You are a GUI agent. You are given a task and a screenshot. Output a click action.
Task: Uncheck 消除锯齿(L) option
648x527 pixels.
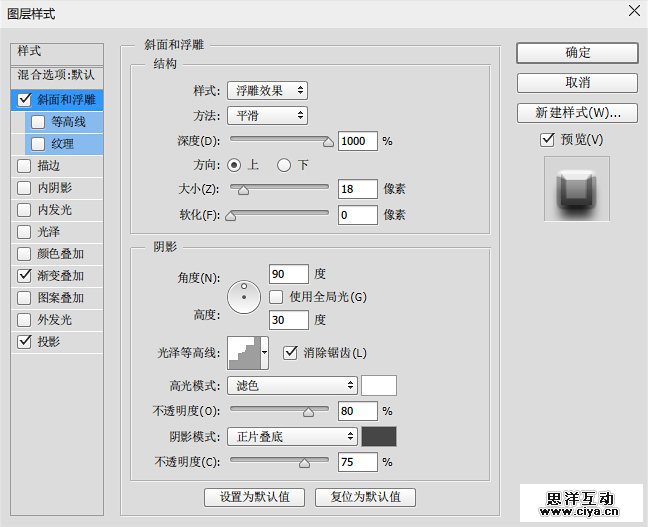(x=290, y=353)
